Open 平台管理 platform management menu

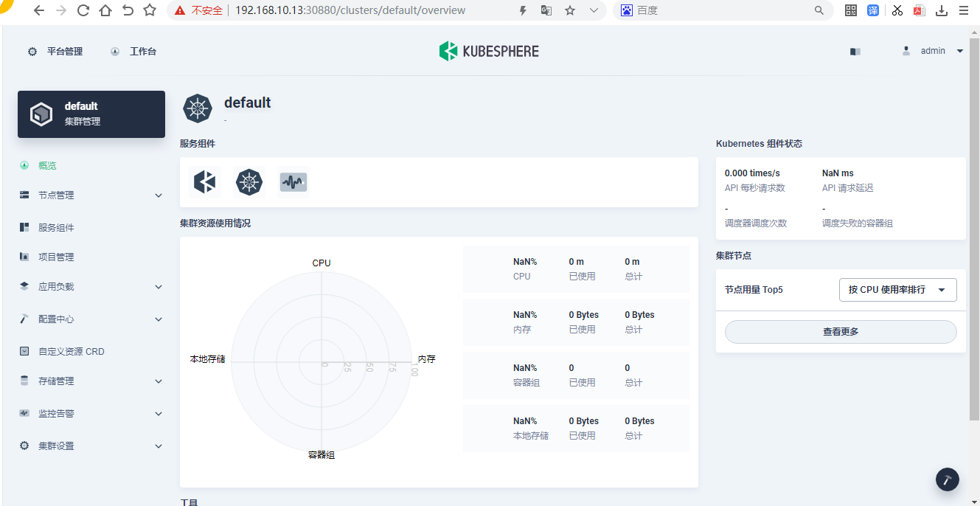(x=55, y=52)
